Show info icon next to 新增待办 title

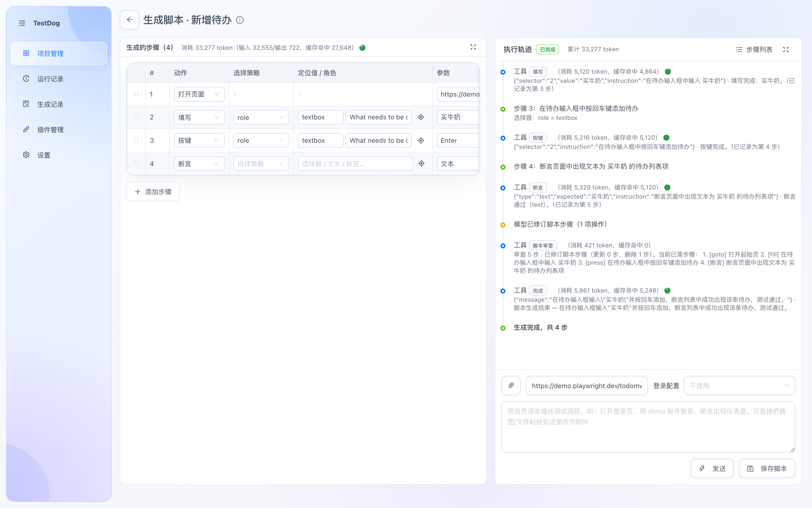click(x=240, y=20)
